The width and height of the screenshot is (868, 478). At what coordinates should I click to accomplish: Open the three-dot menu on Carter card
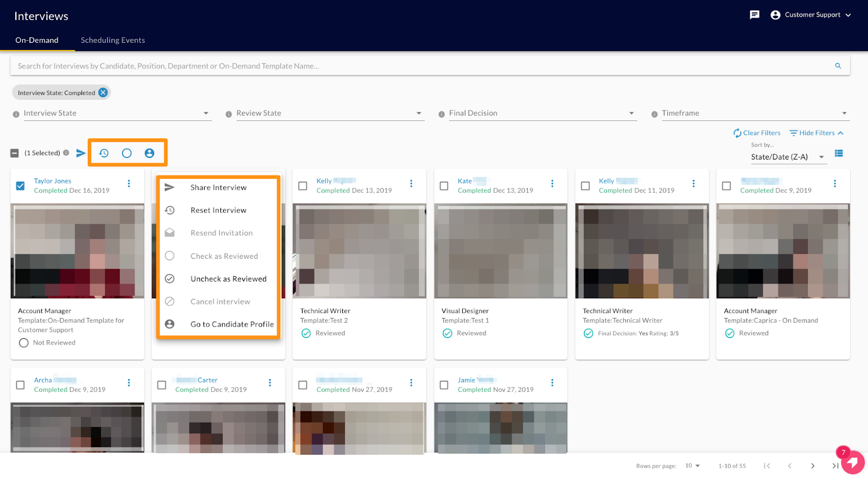[x=270, y=383]
